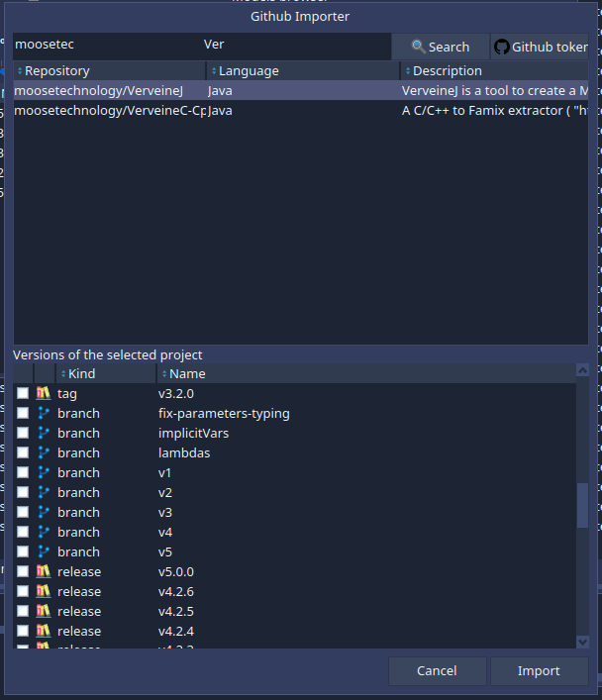Select checkbox for branch v2
The image size is (602, 700).
[23, 492]
